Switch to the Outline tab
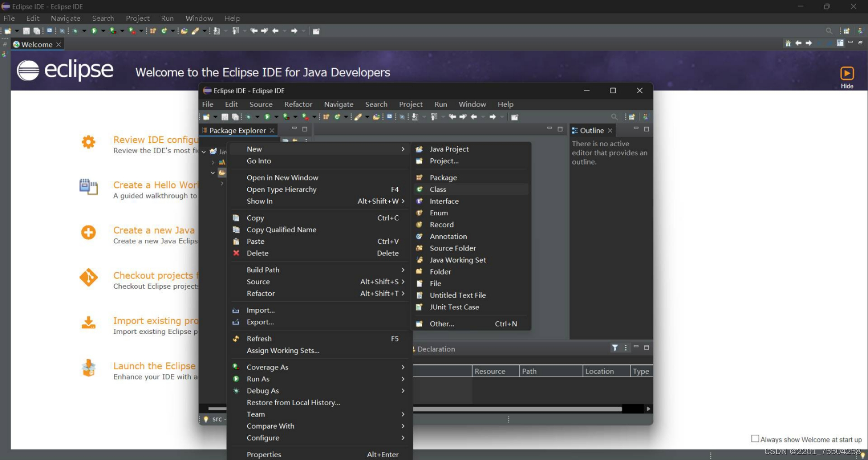The image size is (868, 460). tap(592, 130)
